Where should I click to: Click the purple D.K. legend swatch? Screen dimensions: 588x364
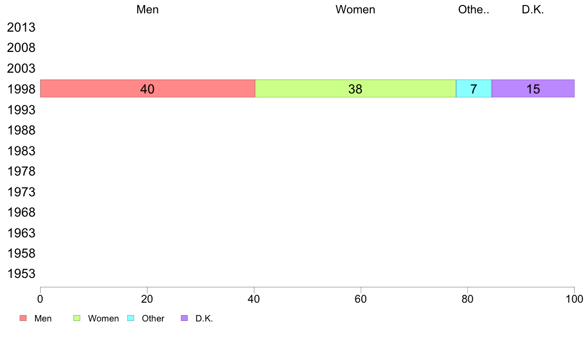point(184,318)
